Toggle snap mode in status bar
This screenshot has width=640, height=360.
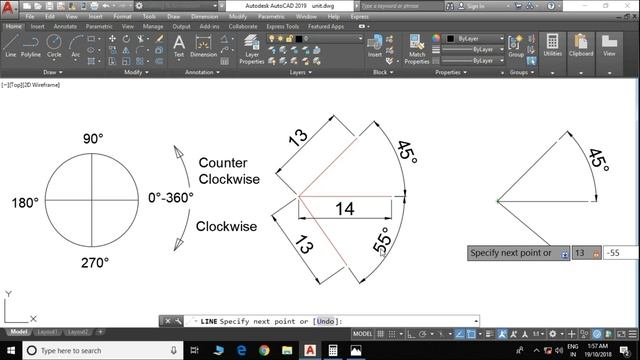[392, 334]
